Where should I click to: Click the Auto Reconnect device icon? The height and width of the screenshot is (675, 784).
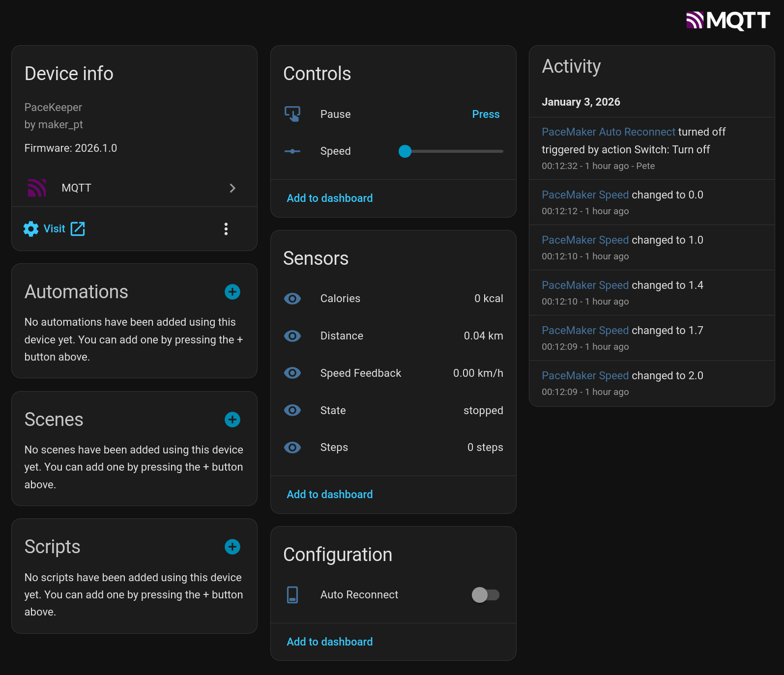click(292, 595)
